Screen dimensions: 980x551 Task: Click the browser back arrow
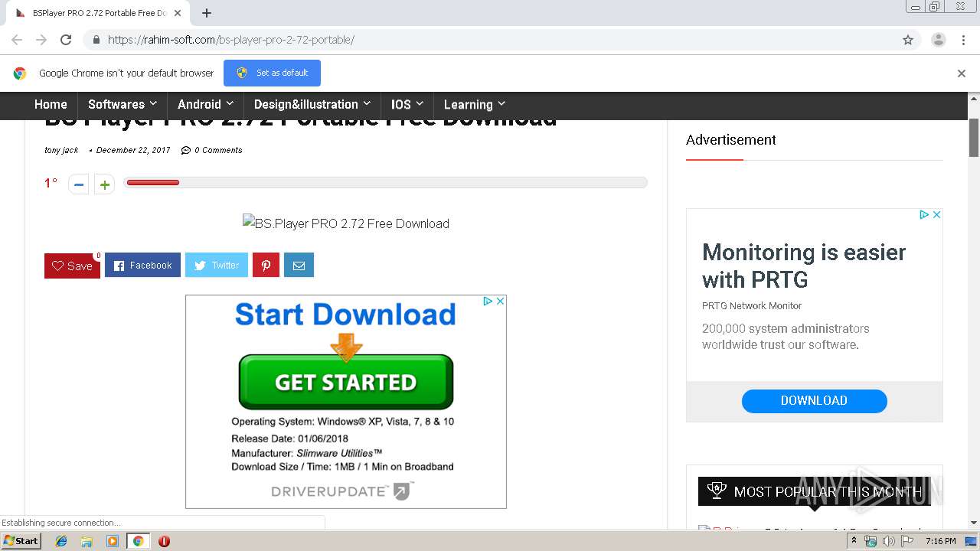click(17, 40)
